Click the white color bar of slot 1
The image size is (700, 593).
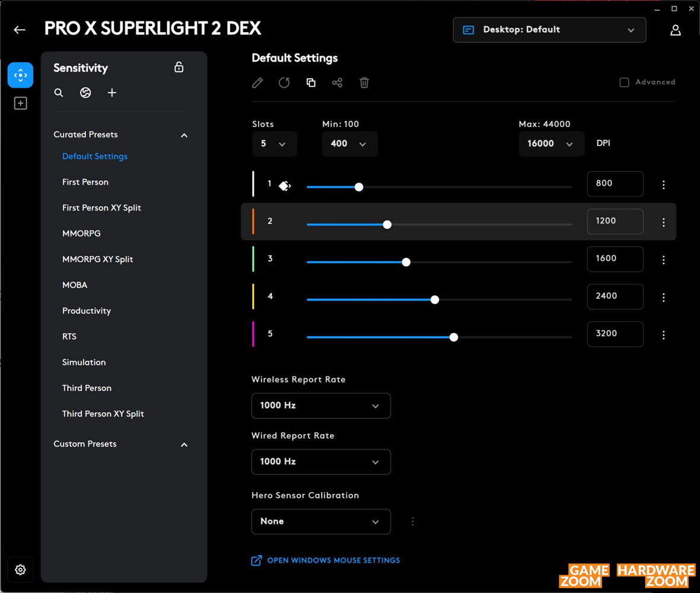pos(253,184)
